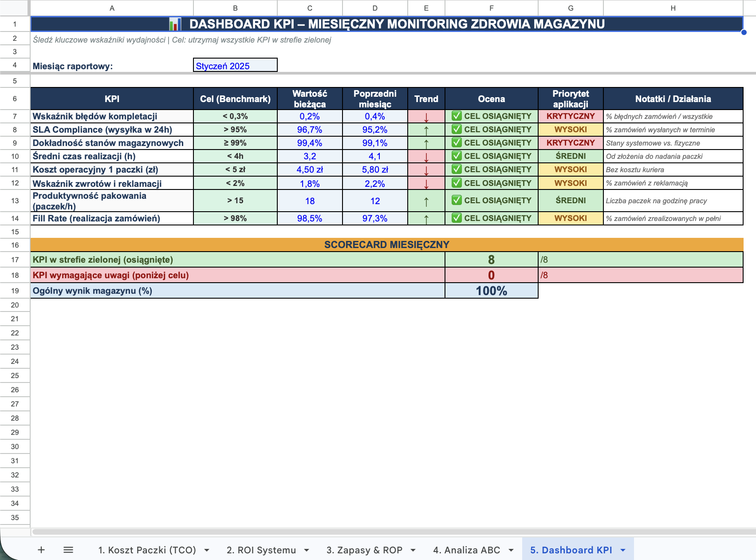Switch to the 2. ROI Systemu sheet
The height and width of the screenshot is (560, 756).
point(262,549)
